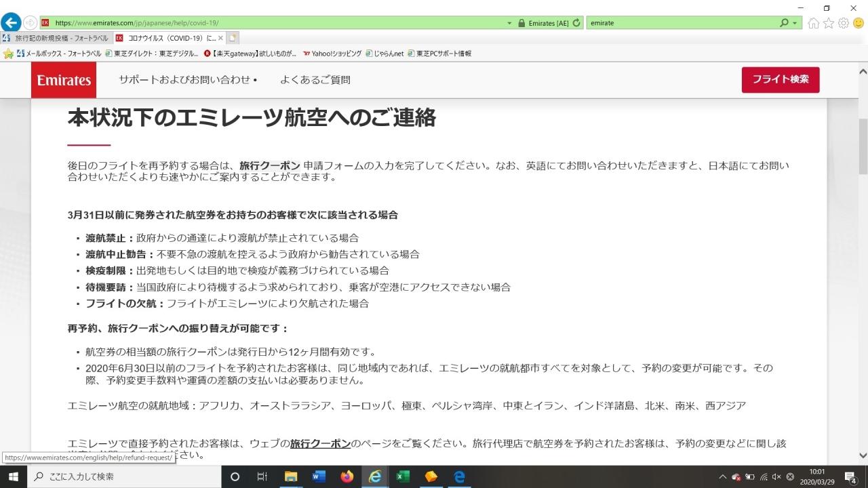Click the フライトの欠航 bullet text
This screenshot has width=868, height=488.
click(227, 303)
